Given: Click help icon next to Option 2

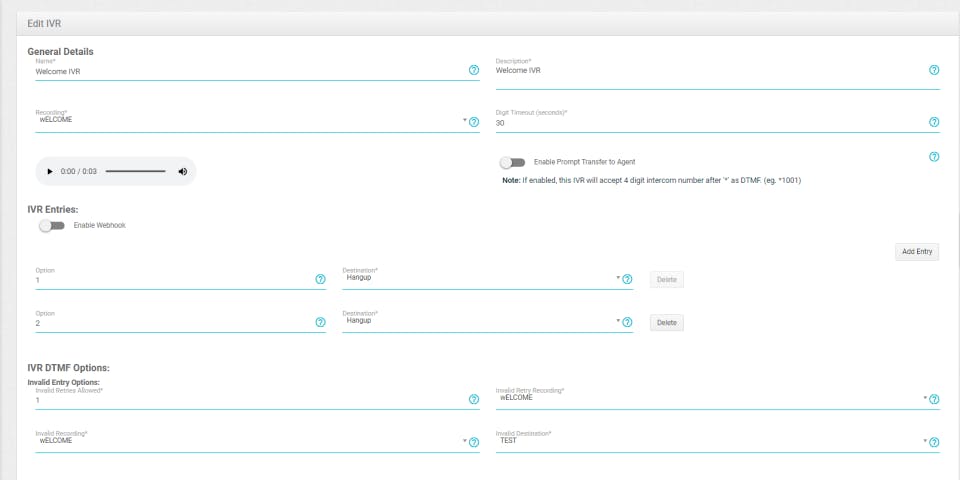Looking at the screenshot, I should pyautogui.click(x=320, y=322).
